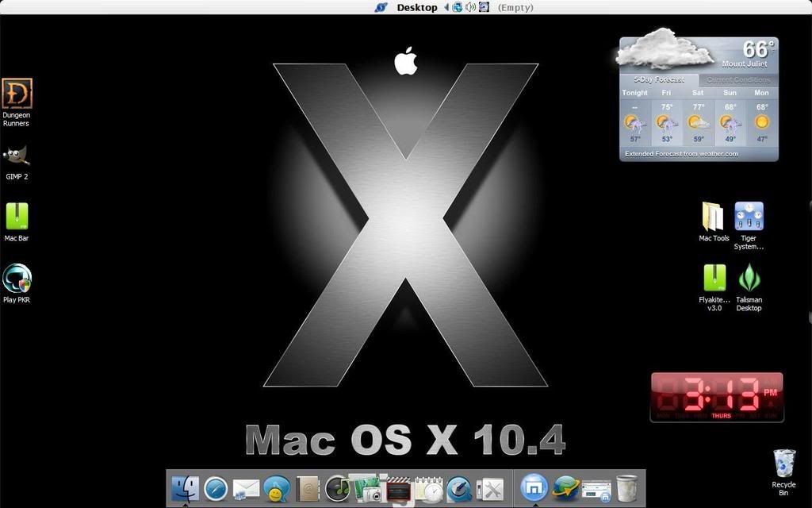Click the THURS day indicator on clock

click(x=722, y=416)
